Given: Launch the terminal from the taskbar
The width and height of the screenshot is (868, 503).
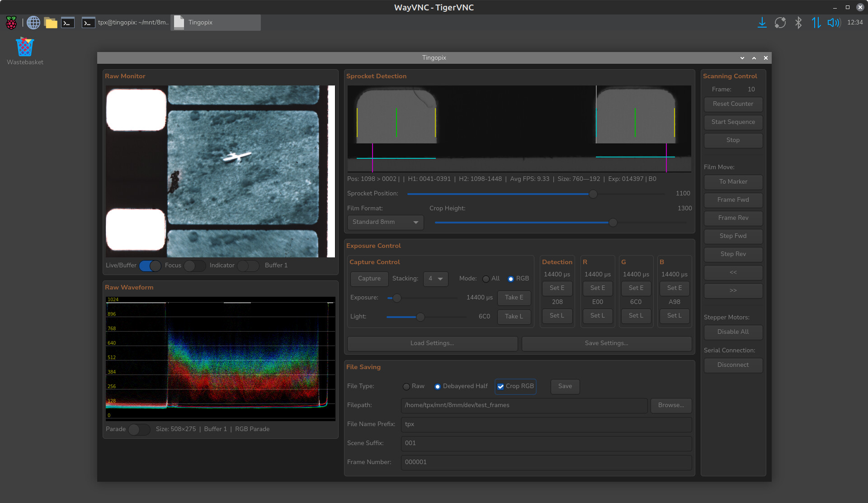Looking at the screenshot, I should coord(68,23).
